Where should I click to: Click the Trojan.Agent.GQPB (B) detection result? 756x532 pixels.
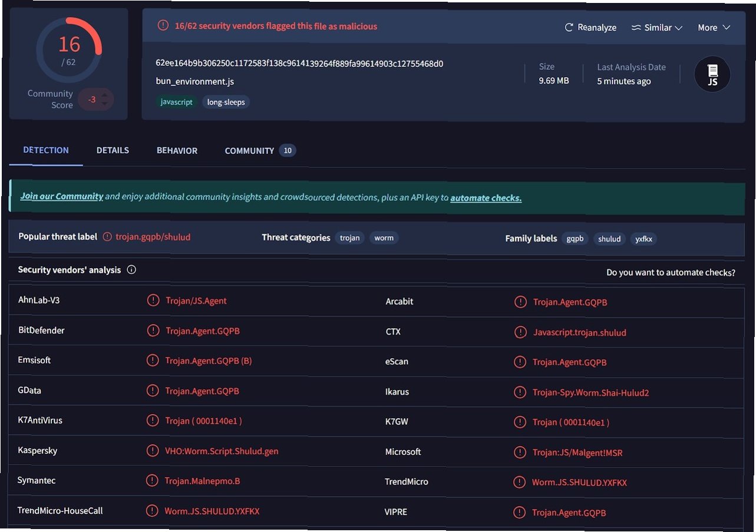(209, 361)
